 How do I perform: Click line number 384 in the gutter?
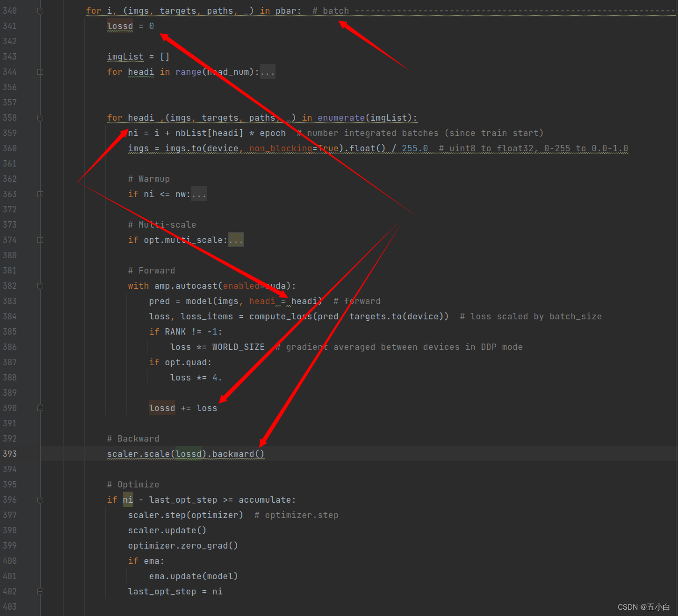(9, 316)
